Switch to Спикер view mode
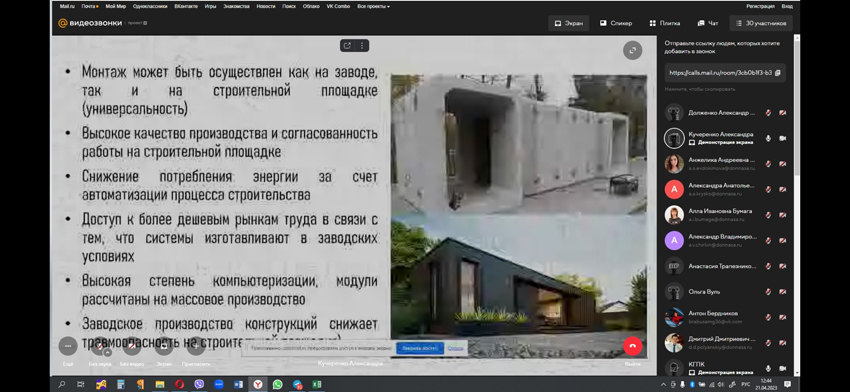 [616, 23]
